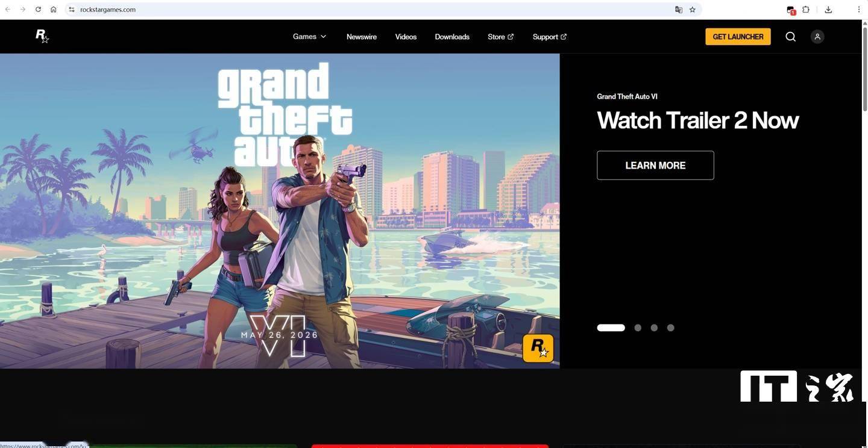Click the LEARN MORE button

click(655, 165)
